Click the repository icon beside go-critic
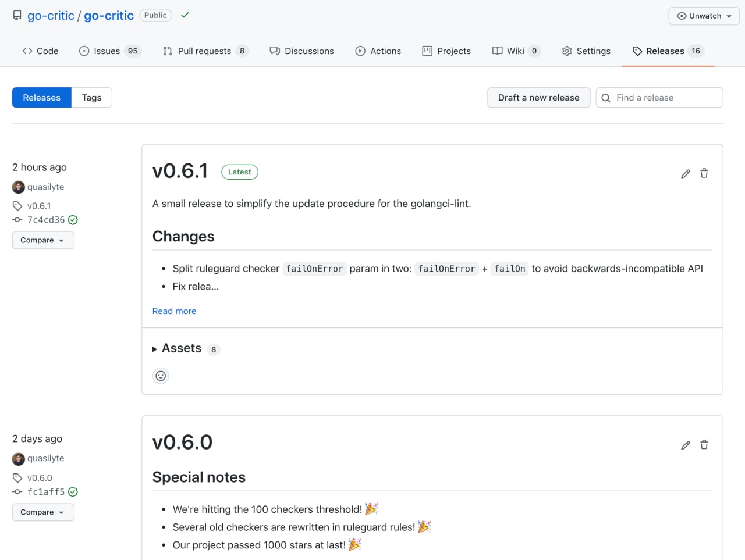The image size is (745, 560). [17, 16]
